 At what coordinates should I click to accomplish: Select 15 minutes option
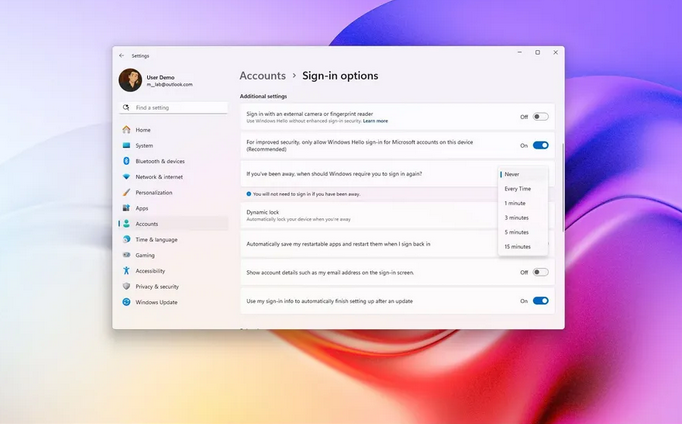coord(523,247)
